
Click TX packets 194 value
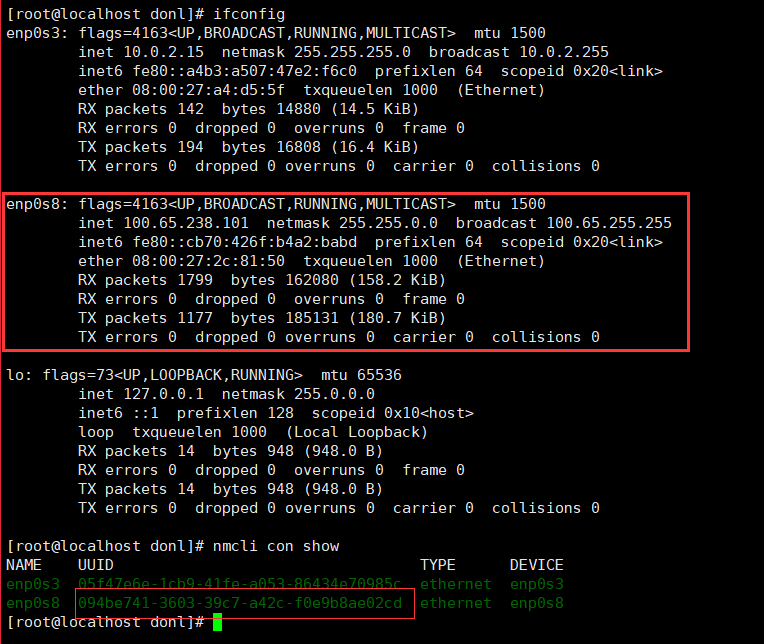click(191, 147)
